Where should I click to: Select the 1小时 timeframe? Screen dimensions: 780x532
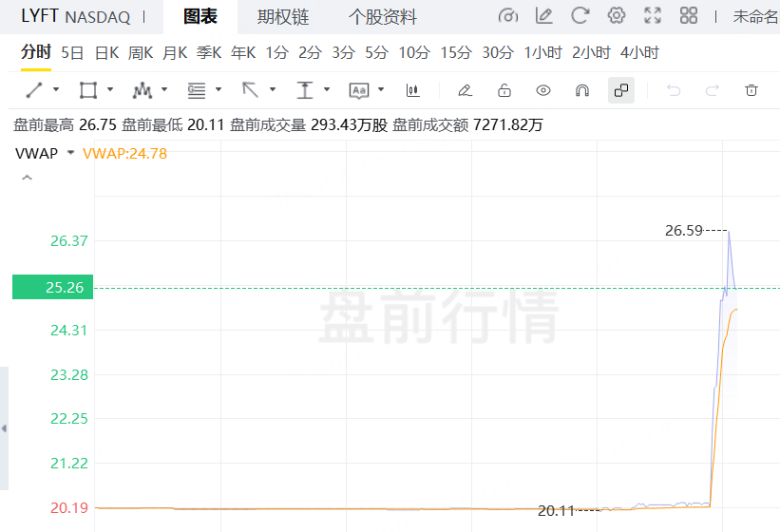(x=543, y=52)
